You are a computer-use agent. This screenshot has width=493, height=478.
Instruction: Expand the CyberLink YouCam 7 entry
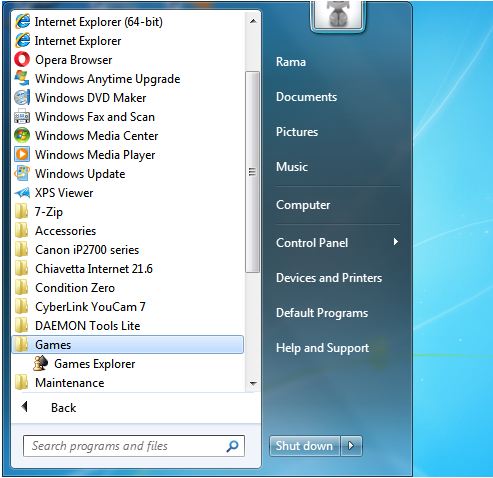128,307
